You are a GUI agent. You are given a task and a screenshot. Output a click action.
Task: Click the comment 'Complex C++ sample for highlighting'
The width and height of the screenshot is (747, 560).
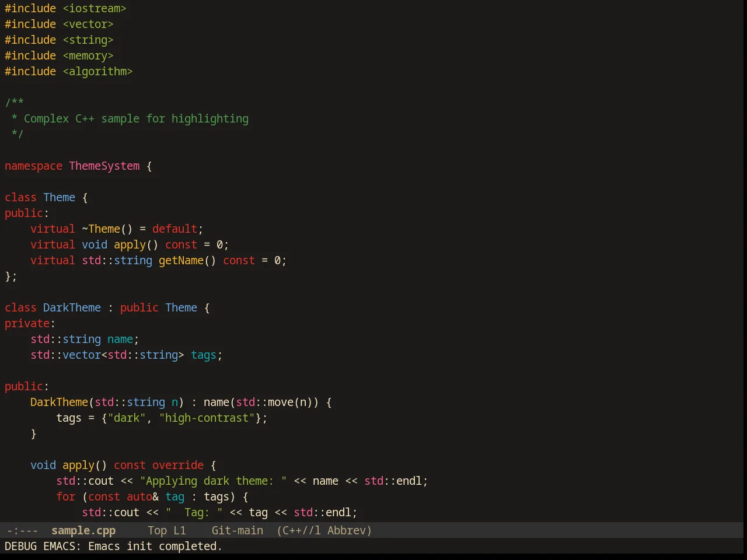136,119
